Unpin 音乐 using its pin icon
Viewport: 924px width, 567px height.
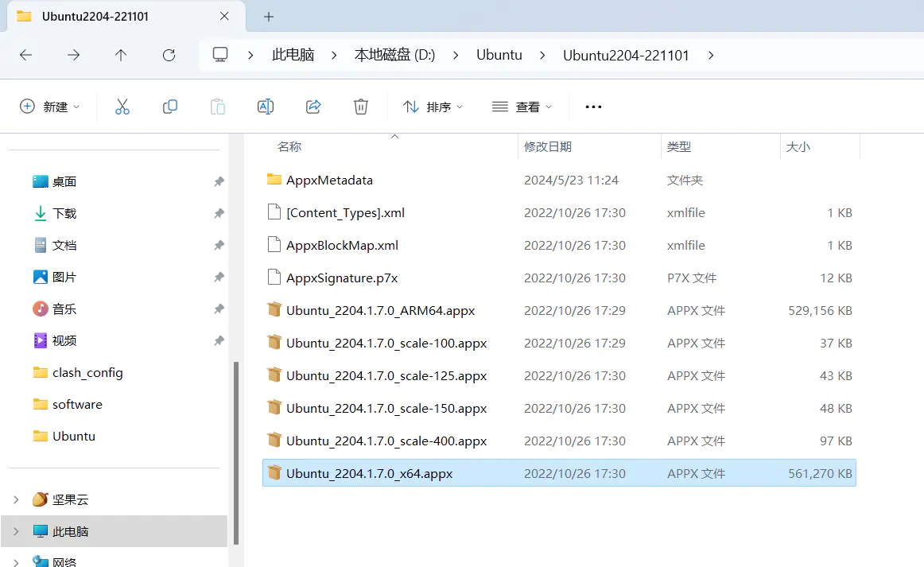tap(219, 309)
